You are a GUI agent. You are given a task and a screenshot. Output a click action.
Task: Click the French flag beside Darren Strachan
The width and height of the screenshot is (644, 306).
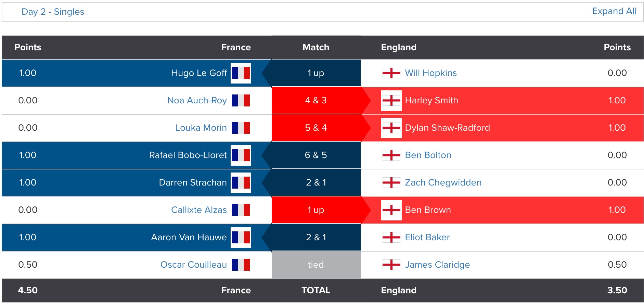(x=241, y=183)
